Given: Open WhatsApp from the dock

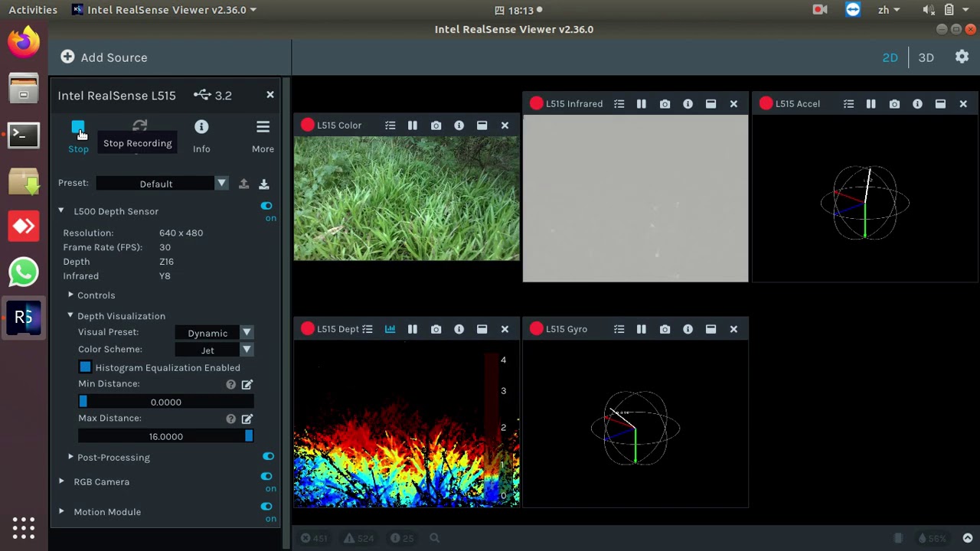Looking at the screenshot, I should [x=24, y=272].
